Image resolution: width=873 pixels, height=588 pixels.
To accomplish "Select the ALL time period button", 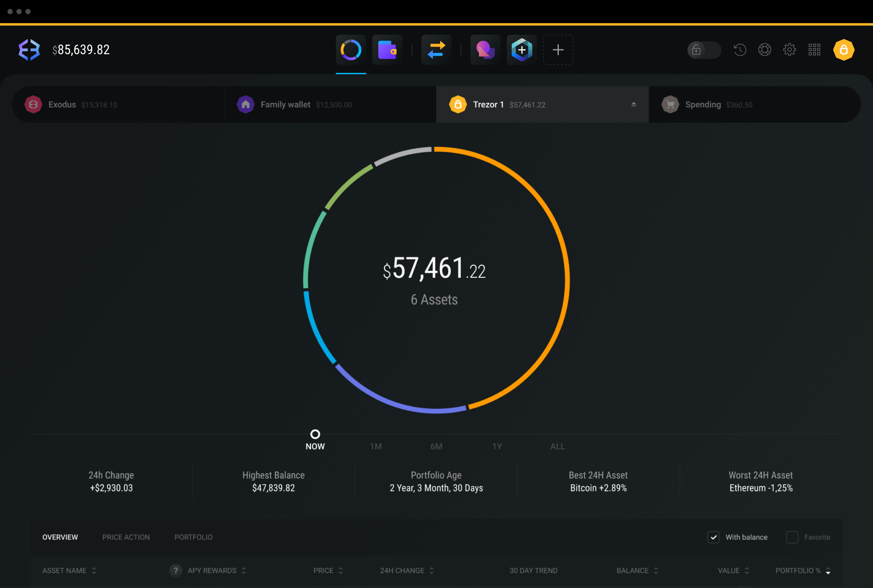I will tap(556, 446).
